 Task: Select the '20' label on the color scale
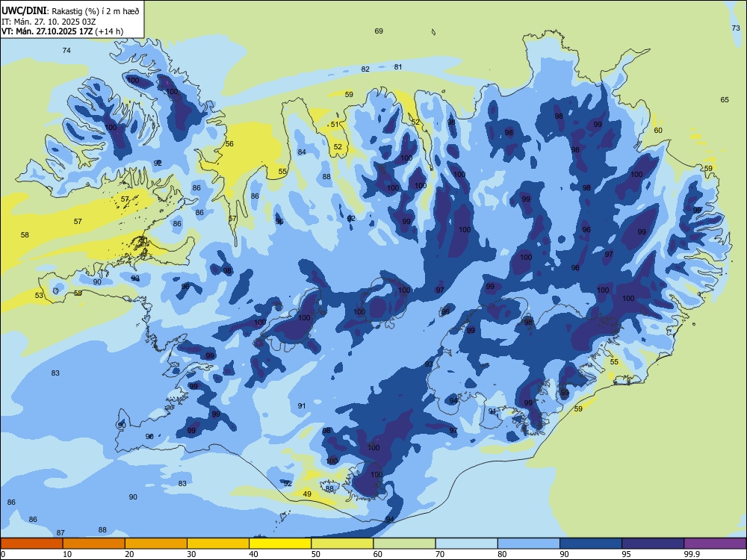tap(129, 554)
